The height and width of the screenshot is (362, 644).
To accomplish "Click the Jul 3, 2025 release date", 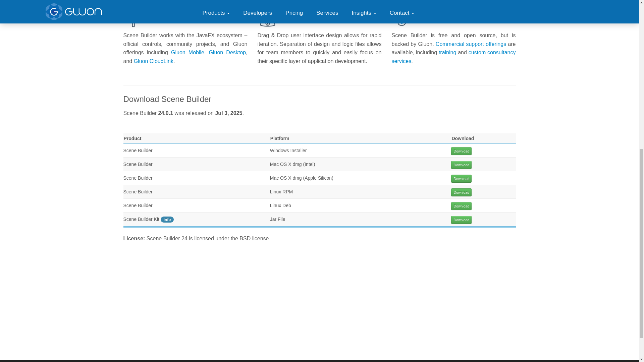I will point(228,113).
